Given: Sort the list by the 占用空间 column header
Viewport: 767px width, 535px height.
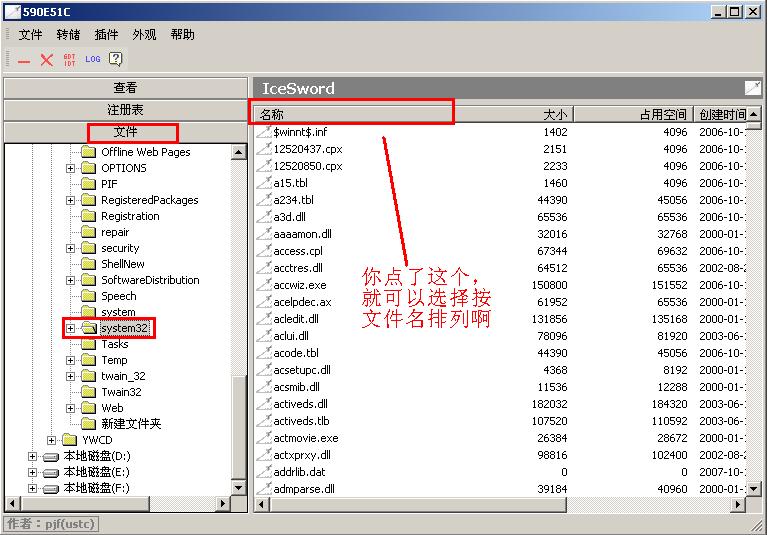Looking at the screenshot, I should (633, 114).
